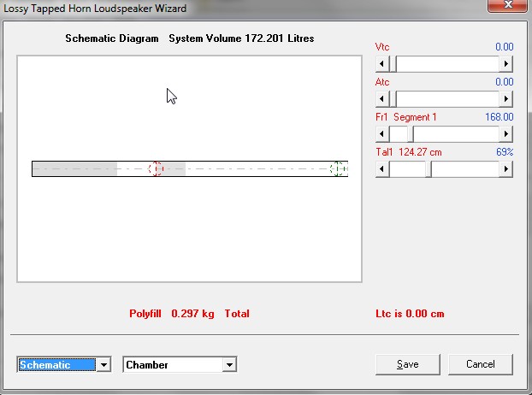Click the Save button
The image size is (532, 395).
407,364
